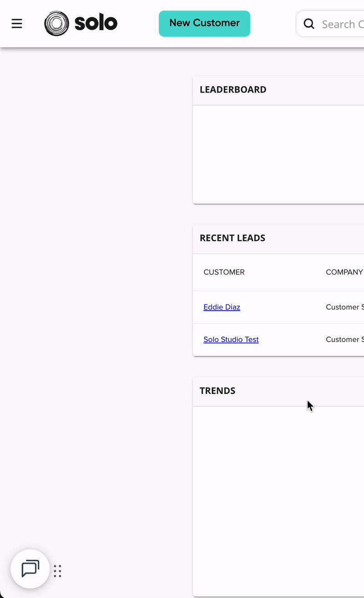The height and width of the screenshot is (598, 364).
Task: Click the 'New Customer' button
Action: pyautogui.click(x=204, y=23)
